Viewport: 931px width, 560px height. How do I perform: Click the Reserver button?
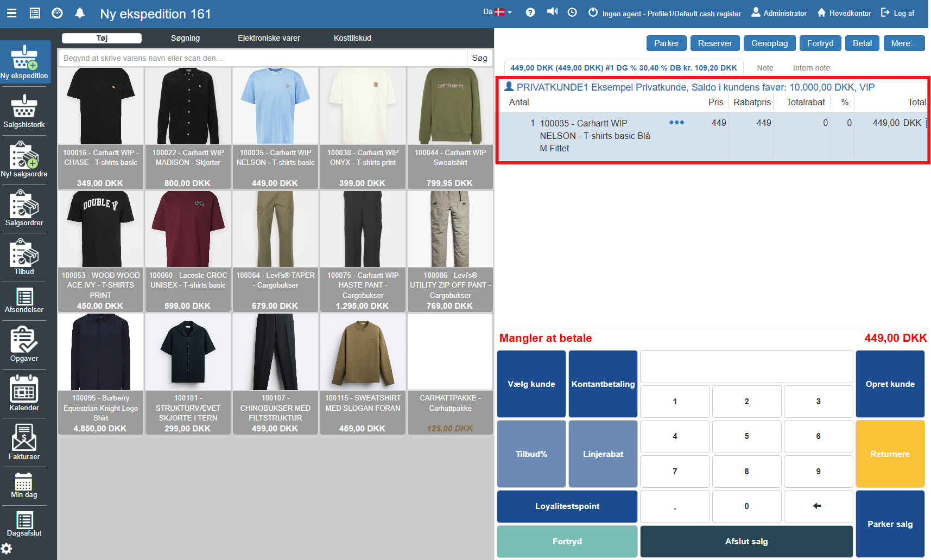pyautogui.click(x=715, y=43)
